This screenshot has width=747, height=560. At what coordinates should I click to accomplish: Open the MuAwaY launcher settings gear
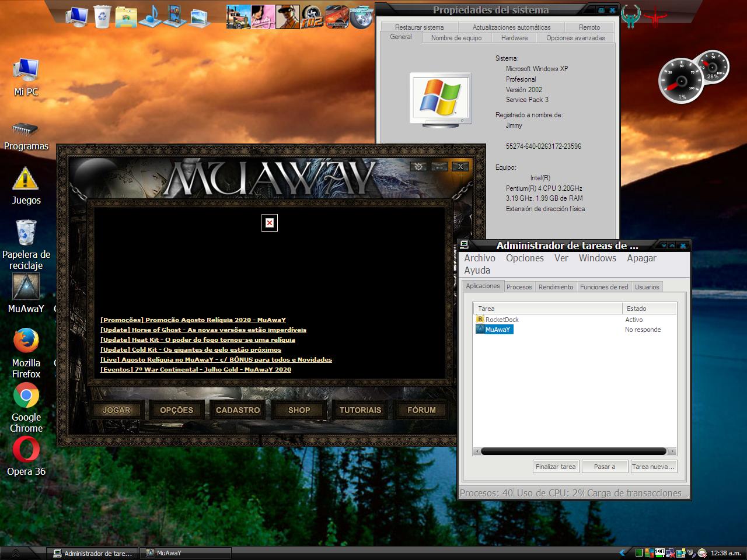418,167
